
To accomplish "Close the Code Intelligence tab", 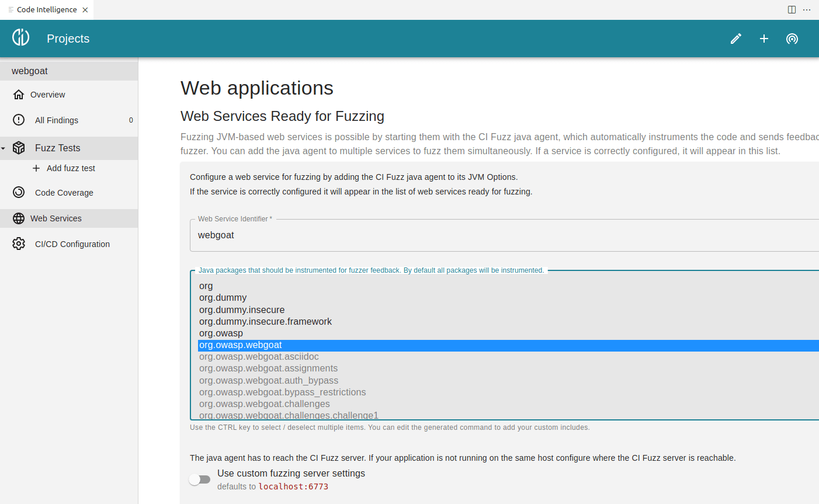I will (x=85, y=10).
